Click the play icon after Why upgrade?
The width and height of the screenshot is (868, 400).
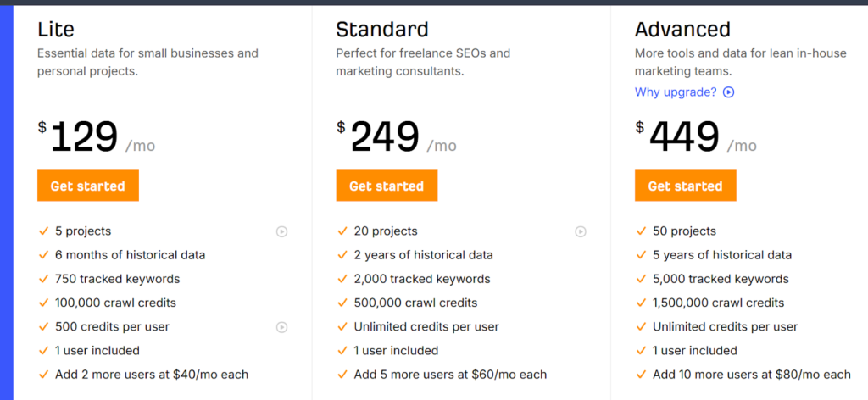[x=728, y=92]
